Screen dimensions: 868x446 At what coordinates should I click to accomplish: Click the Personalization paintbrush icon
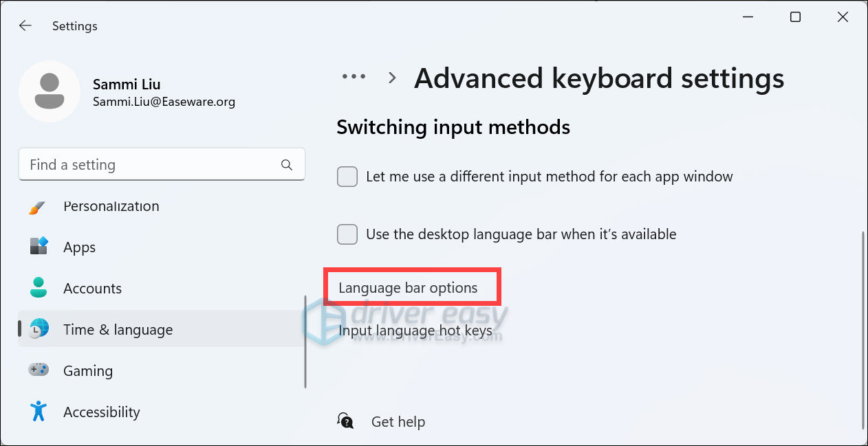click(38, 207)
